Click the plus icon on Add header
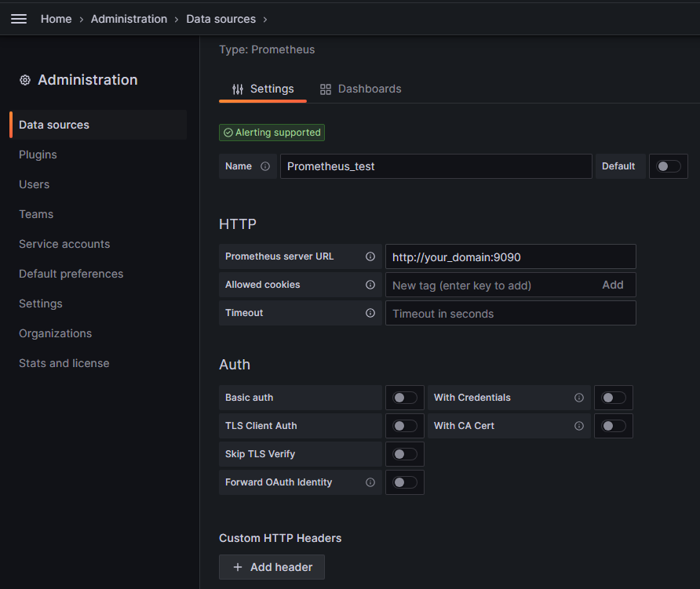 click(x=238, y=567)
